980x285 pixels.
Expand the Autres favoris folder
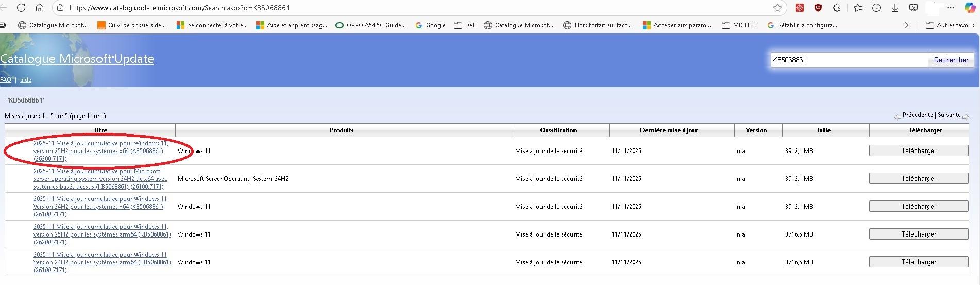pyautogui.click(x=950, y=25)
